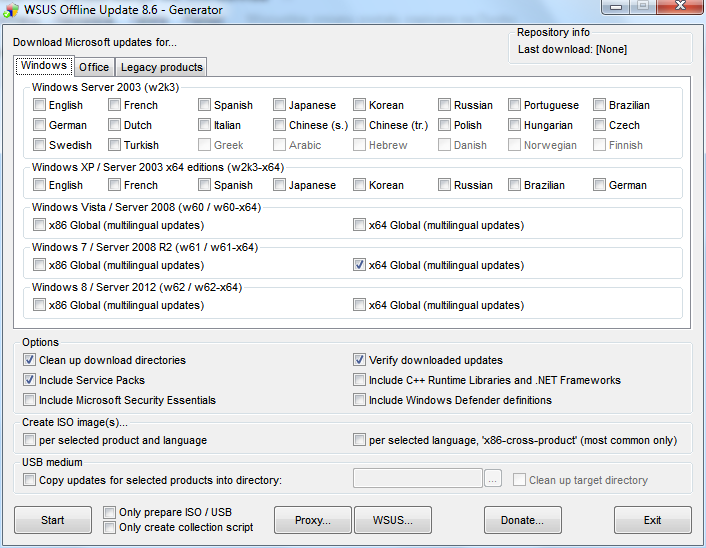Include C++ Runtime Libraries and .NET Frameworks
The image size is (706, 548).
359,380
